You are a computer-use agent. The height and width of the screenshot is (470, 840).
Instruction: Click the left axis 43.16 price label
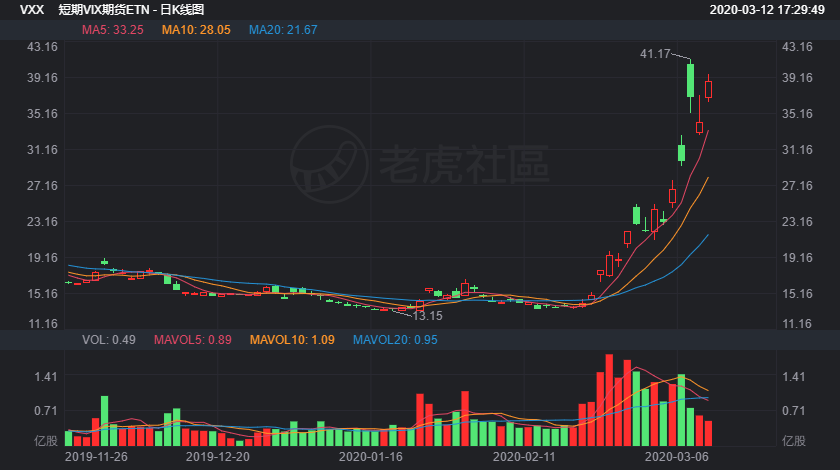coord(42,47)
